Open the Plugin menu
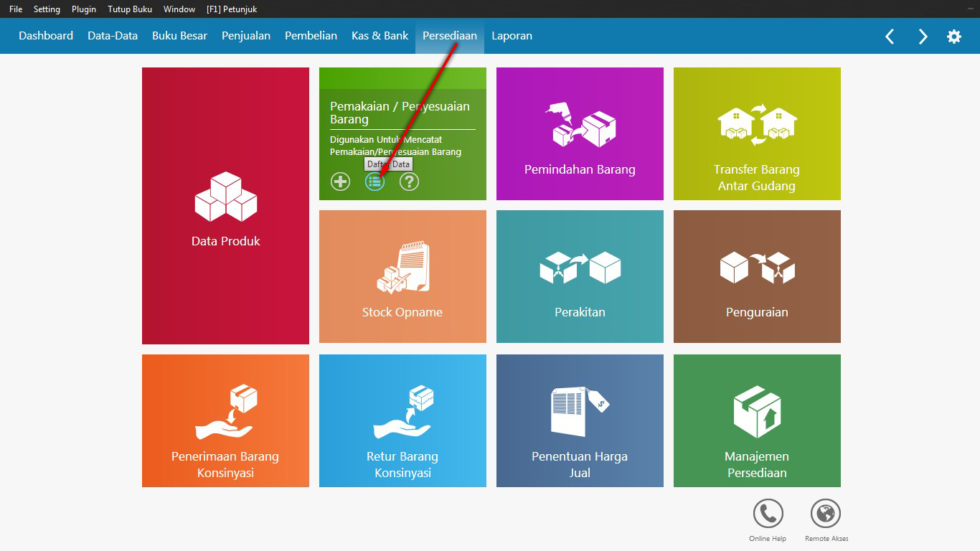980x551 pixels. (84, 9)
